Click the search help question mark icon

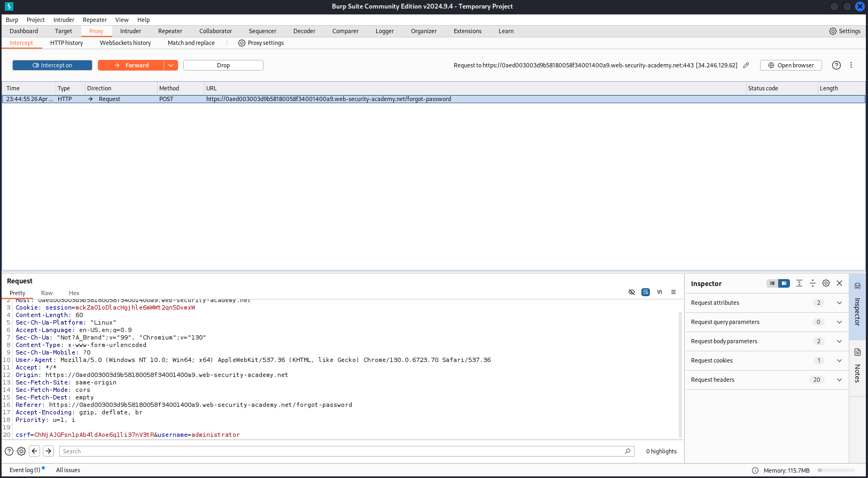(9, 451)
